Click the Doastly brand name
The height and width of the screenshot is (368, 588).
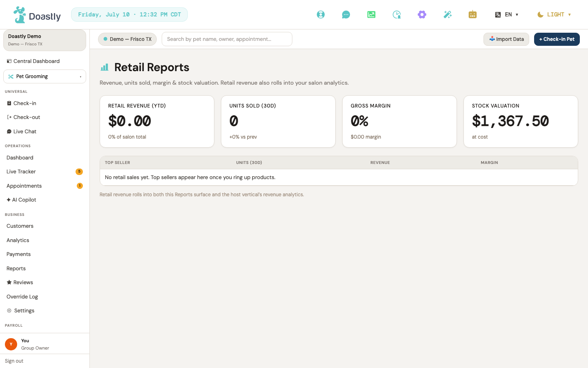click(x=45, y=16)
